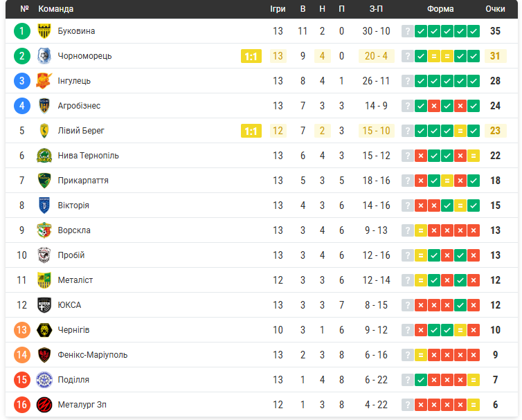Click the Прикарпаття club emblem

(44, 181)
